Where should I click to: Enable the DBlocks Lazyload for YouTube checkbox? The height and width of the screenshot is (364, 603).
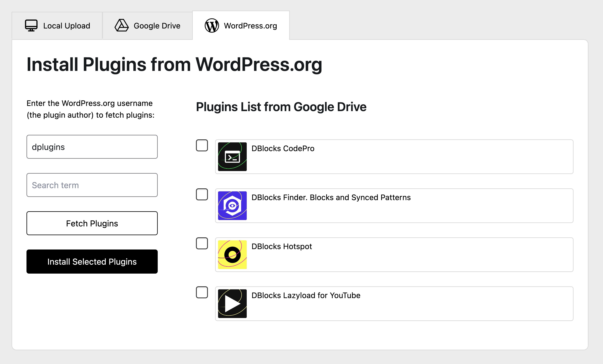click(202, 292)
